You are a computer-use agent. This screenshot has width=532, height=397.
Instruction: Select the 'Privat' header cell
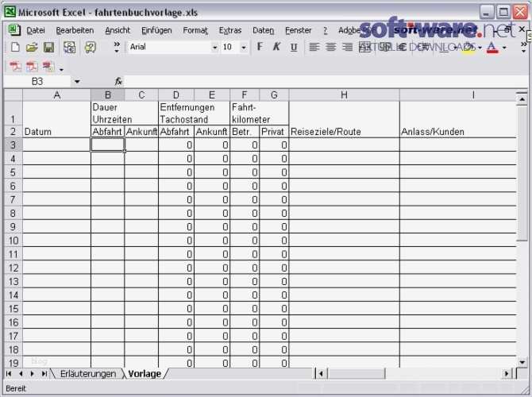point(274,131)
